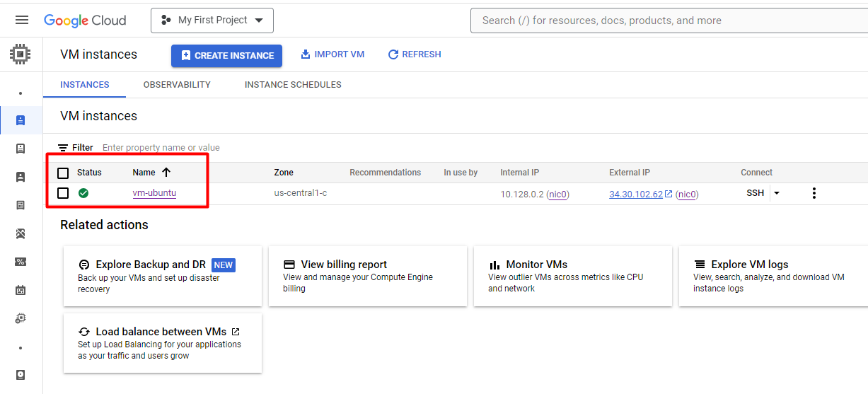868x394 pixels.
Task: Click the NEW badge on Backup and DR
Action: (x=224, y=265)
